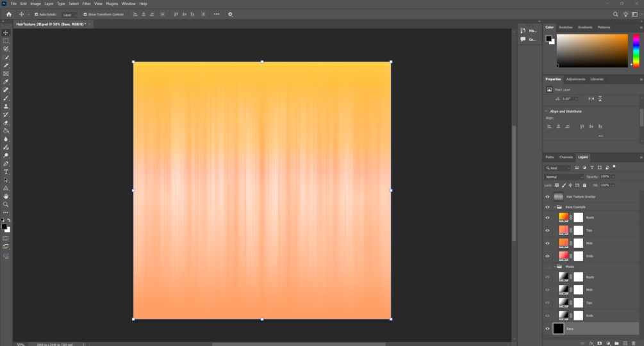Click the Roots color layer thumbnail in Base Example
The image size is (644, 346).
tap(563, 217)
